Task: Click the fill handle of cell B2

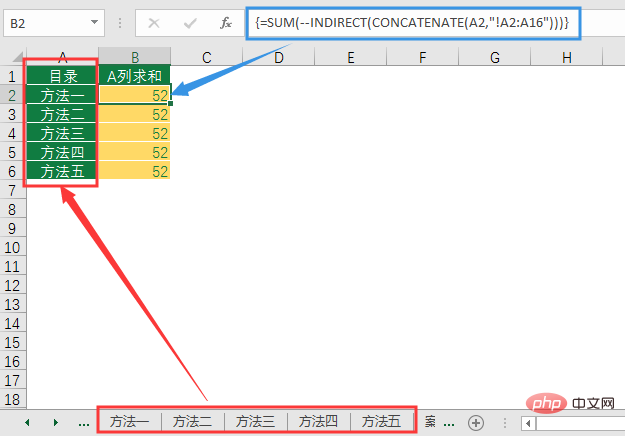Action: [171, 104]
